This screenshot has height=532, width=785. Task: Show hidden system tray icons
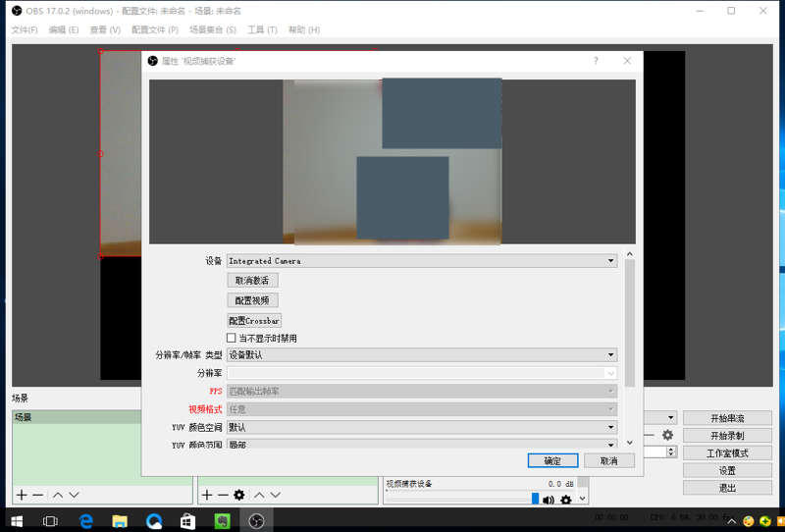point(731,521)
